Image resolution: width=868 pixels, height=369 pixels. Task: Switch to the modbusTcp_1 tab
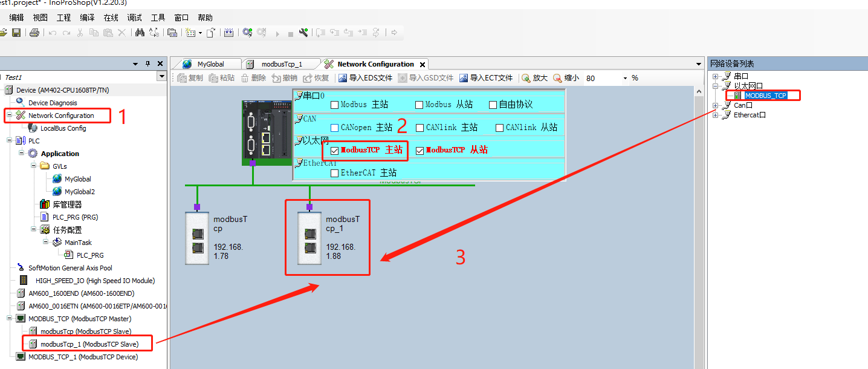point(281,64)
